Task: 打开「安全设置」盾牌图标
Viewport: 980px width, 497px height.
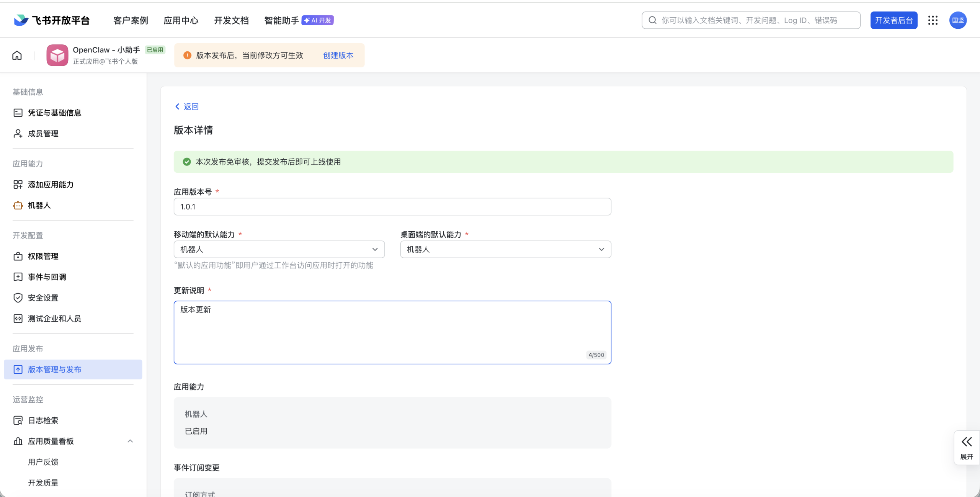Action: click(x=18, y=298)
